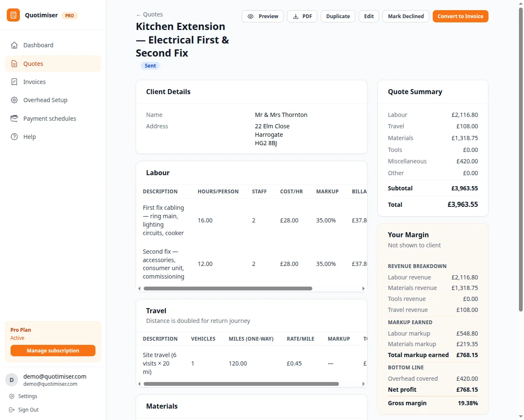Click right arrow of Travel table scrollbar
Screen dimensions: 524x420
coord(363,384)
